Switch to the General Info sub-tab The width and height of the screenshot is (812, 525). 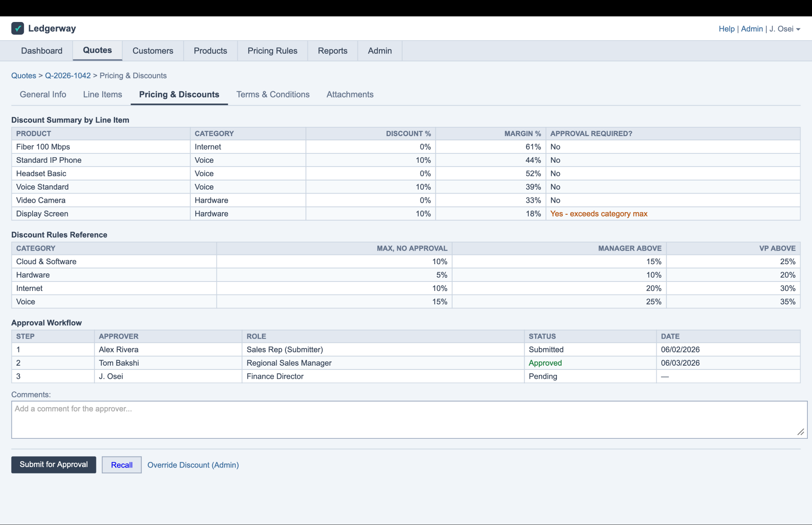43,95
